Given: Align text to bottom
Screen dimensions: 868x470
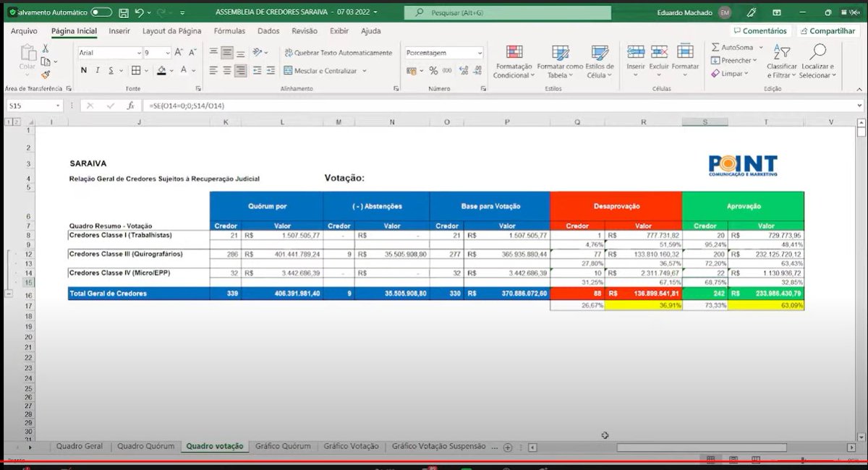Looking at the screenshot, I should tap(241, 53).
